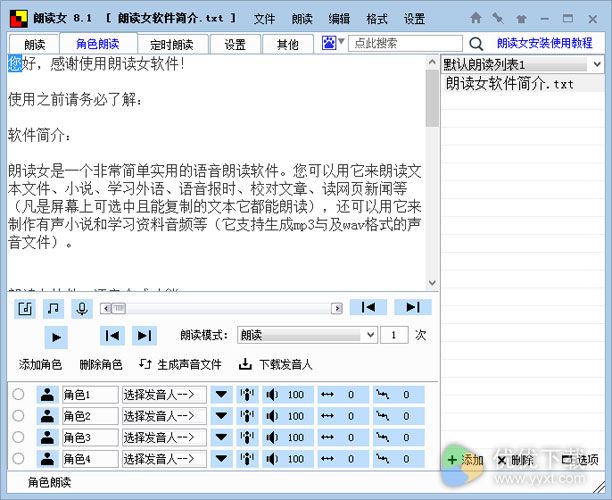Click progress slider right arrow

coord(337,308)
